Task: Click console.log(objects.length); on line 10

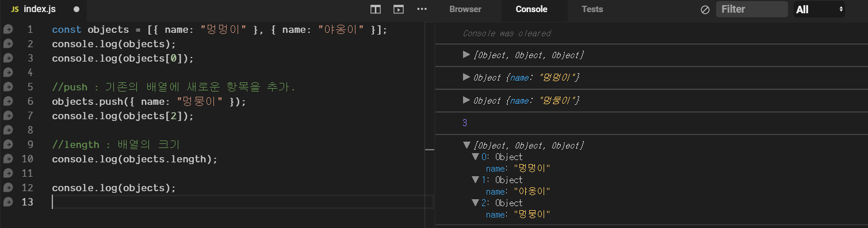Action: click(x=135, y=159)
